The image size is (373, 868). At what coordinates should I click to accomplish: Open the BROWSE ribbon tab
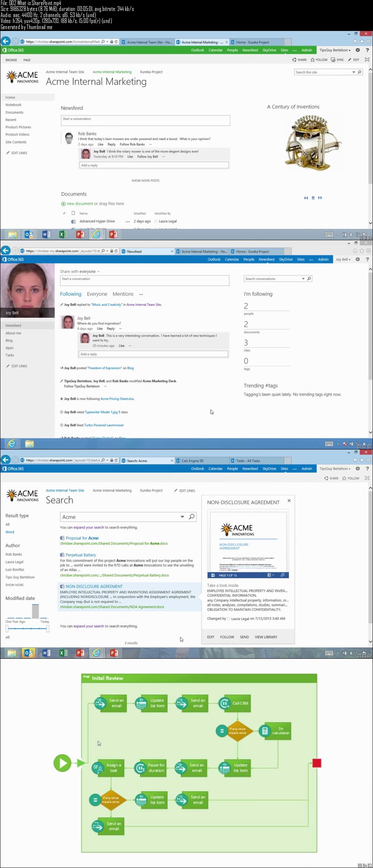pos(11,60)
